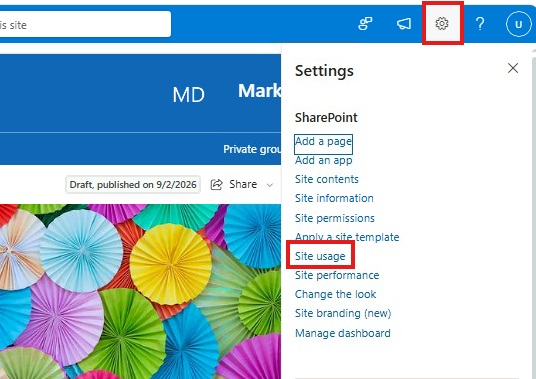Close the Settings panel with X
536x379 pixels.
513,68
